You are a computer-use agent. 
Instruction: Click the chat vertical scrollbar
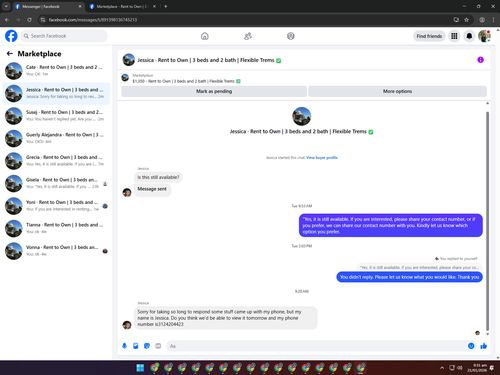point(487,221)
